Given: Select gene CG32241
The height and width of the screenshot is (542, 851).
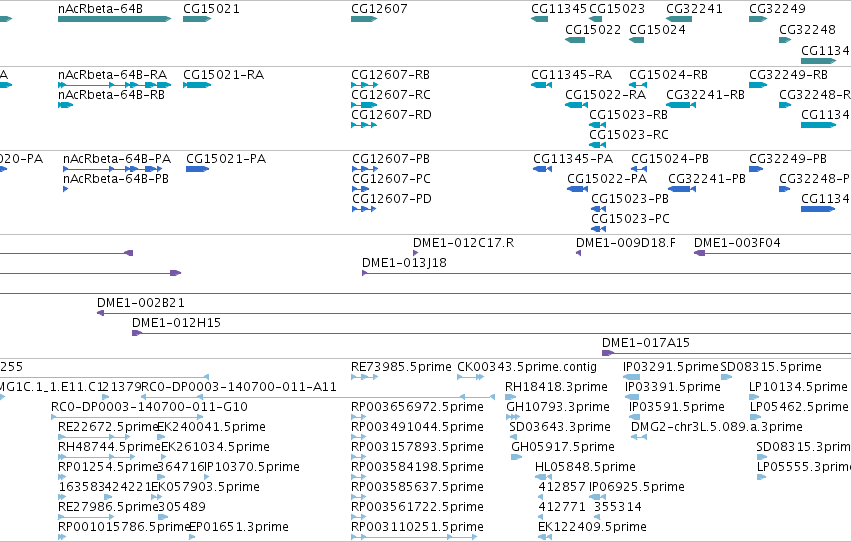Looking at the screenshot, I should coord(679,19).
